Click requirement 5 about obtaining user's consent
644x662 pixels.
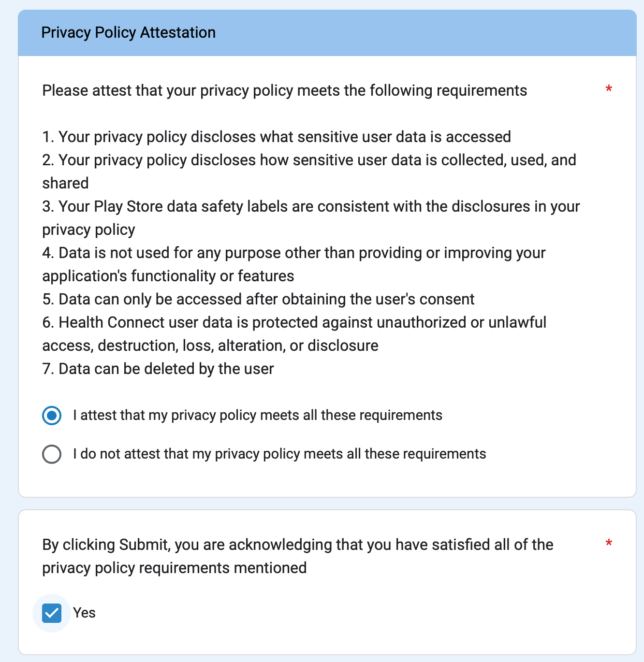(x=258, y=300)
